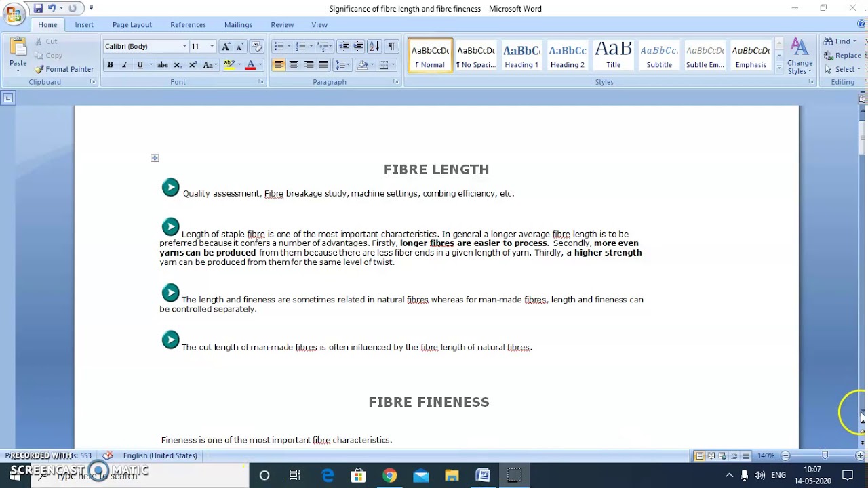Grow font size
Image resolution: width=868 pixels, height=488 pixels.
tap(226, 46)
